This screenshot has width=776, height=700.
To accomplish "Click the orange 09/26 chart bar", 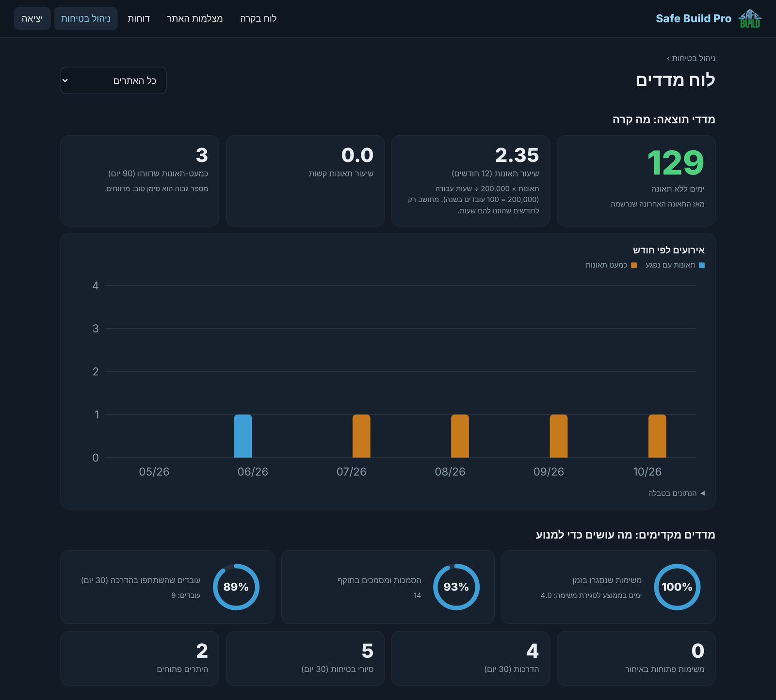I will pyautogui.click(x=559, y=436).
